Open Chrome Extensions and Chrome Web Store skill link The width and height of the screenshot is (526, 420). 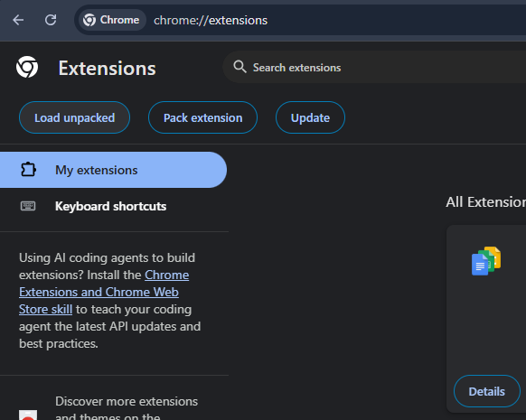103,292
